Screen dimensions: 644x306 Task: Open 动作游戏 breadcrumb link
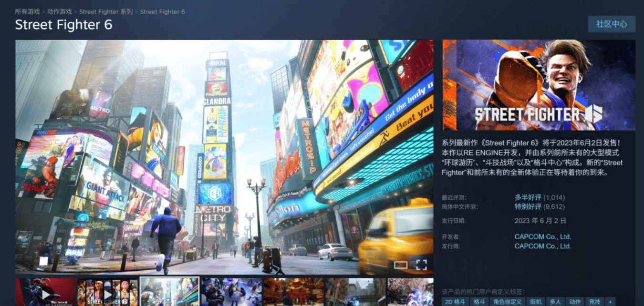(x=60, y=11)
